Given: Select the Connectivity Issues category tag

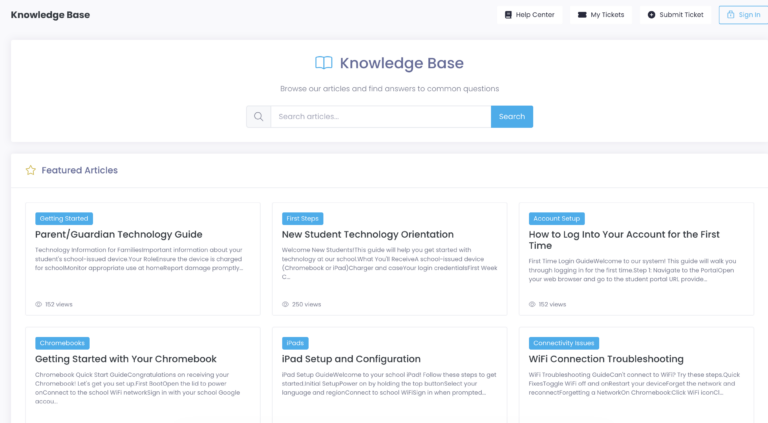Looking at the screenshot, I should [564, 343].
